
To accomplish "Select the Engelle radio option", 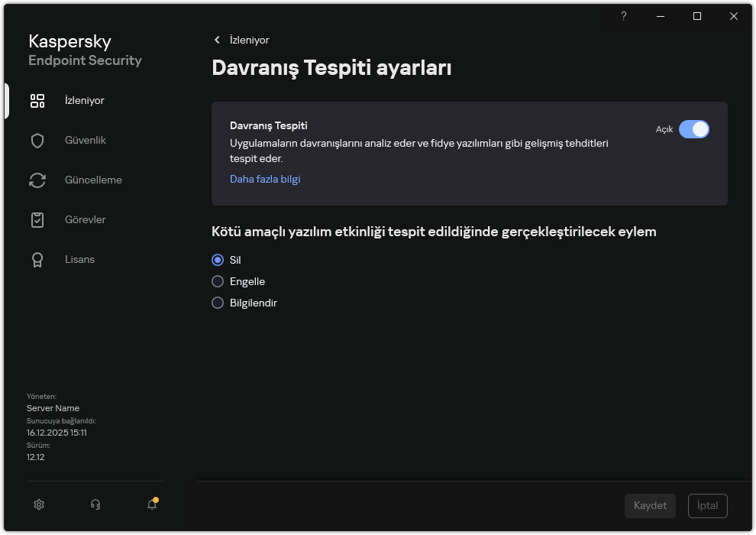I will coord(218,281).
